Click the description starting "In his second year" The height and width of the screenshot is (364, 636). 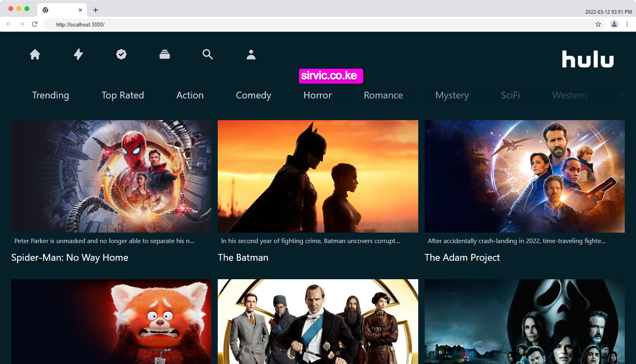311,241
